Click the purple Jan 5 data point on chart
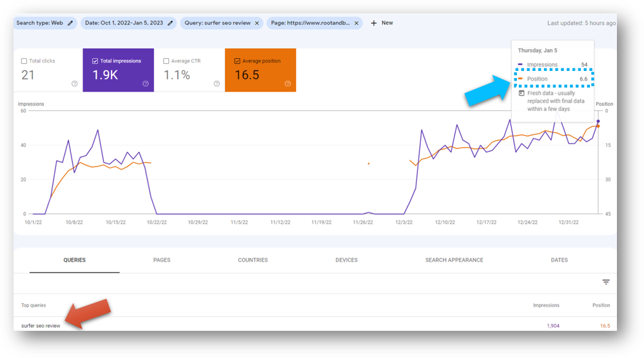This screenshot has height=358, width=644. click(598, 121)
